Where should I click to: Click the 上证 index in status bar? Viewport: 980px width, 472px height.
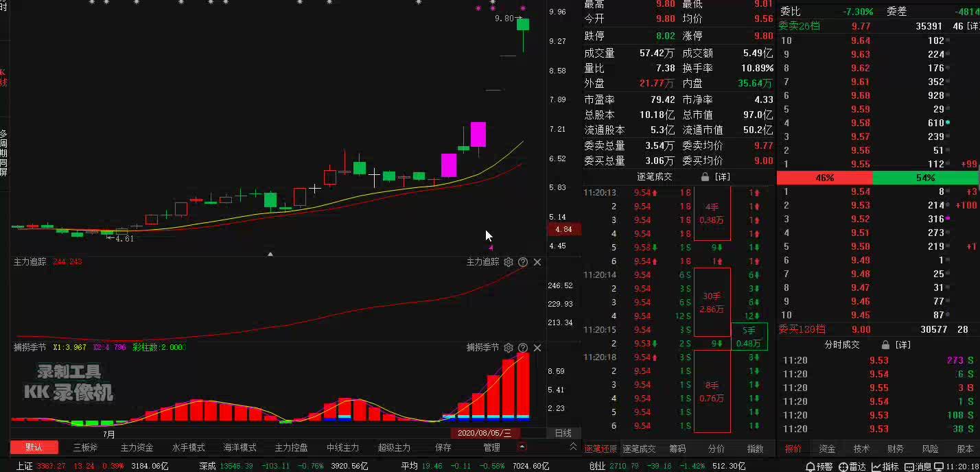[x=24, y=467]
